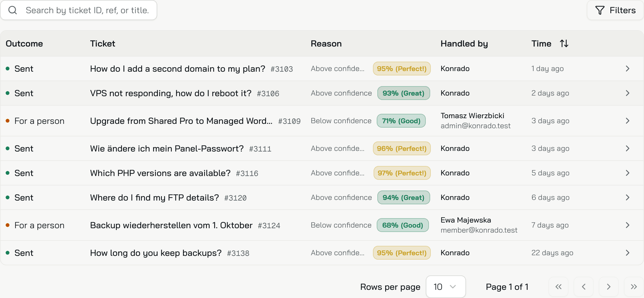Go to the previous page

584,287
